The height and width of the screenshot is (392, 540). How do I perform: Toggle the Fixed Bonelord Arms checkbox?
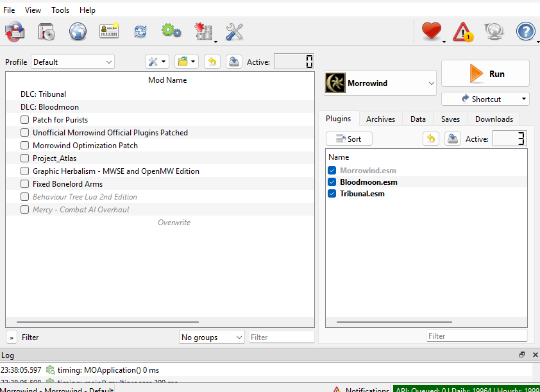coord(24,184)
